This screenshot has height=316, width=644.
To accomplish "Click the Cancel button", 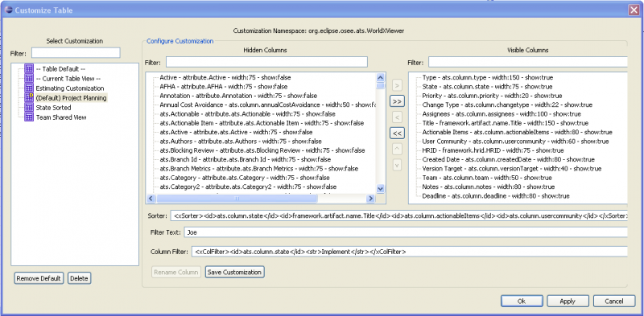I will (x=614, y=301).
